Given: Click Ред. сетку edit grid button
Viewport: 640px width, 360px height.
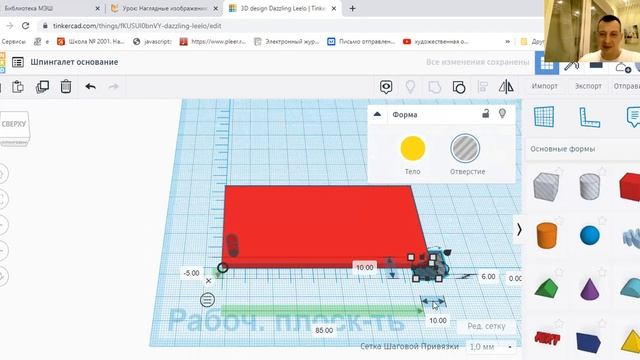Looking at the screenshot, I should coord(486,326).
